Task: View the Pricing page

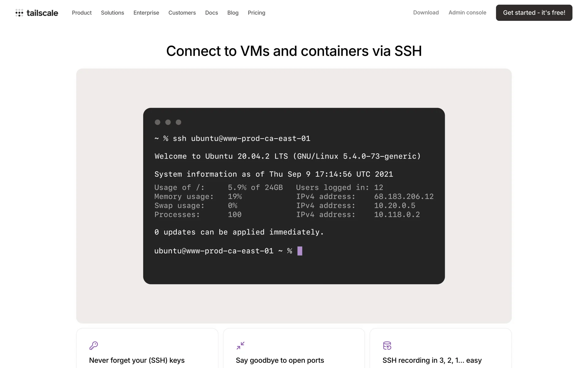Action: click(256, 13)
